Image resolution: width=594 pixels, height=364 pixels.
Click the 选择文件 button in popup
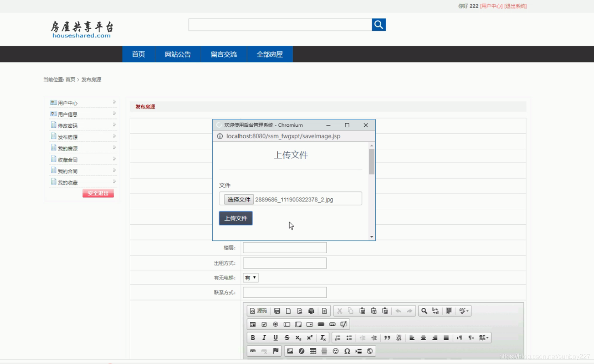coord(239,200)
